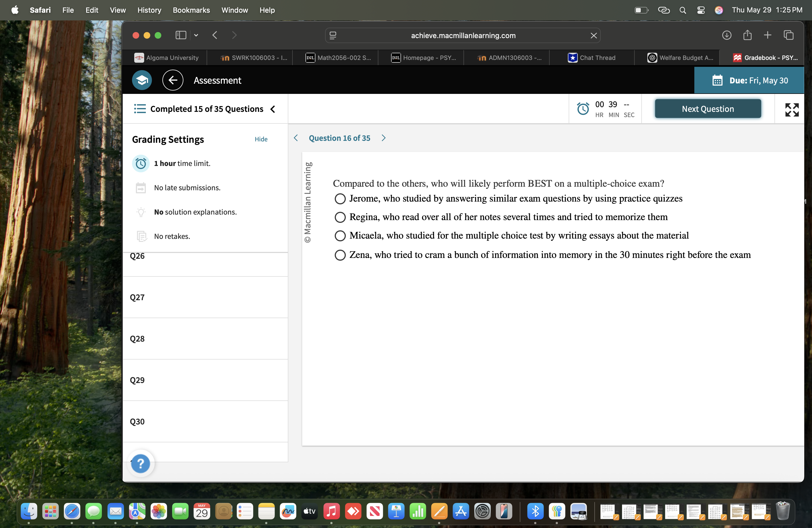Click the fullscreen expand icon
812x528 pixels.
click(792, 109)
